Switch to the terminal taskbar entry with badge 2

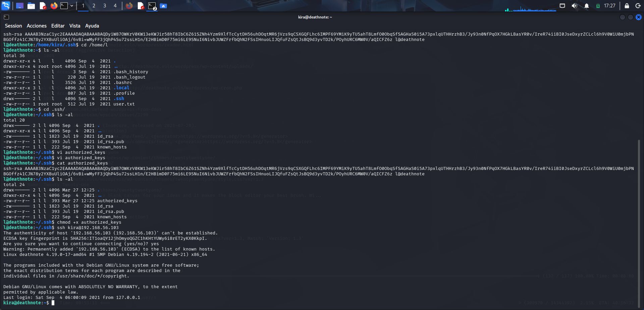[152, 6]
